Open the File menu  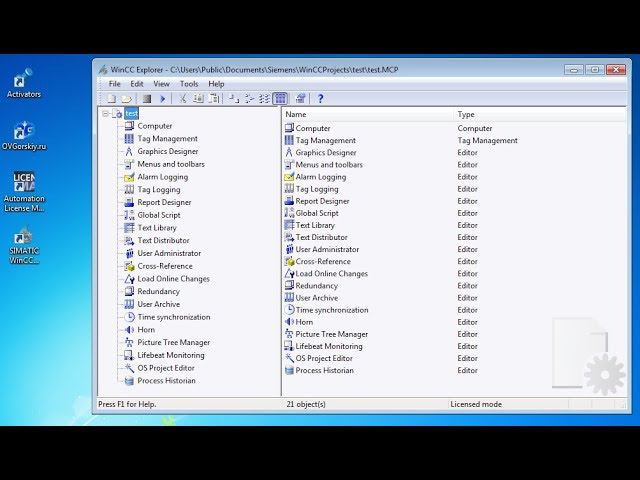114,84
